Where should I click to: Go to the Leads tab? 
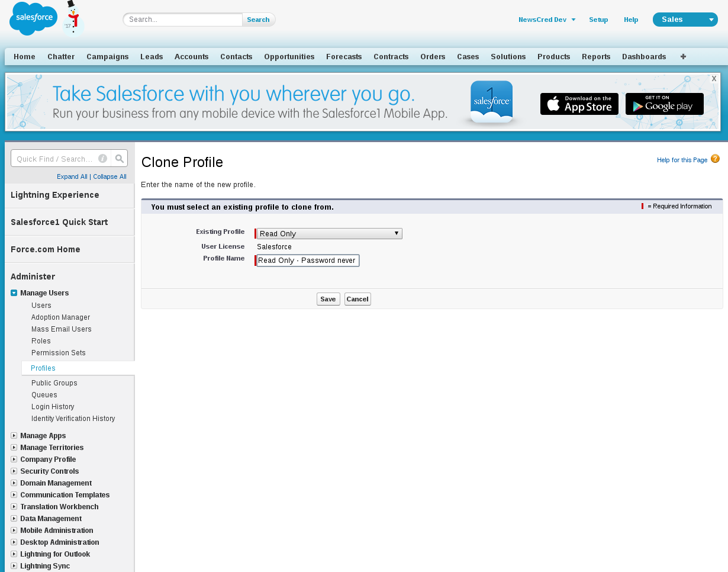click(x=152, y=57)
